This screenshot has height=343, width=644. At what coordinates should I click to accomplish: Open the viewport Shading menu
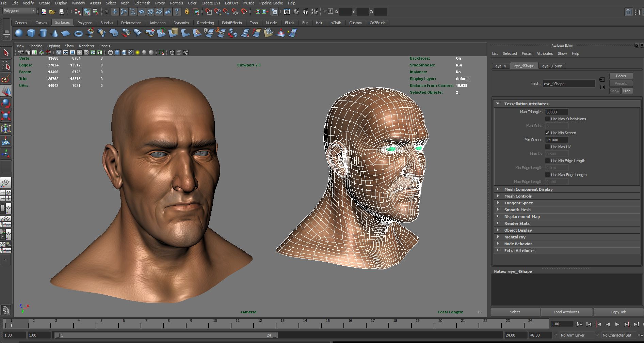(36, 46)
